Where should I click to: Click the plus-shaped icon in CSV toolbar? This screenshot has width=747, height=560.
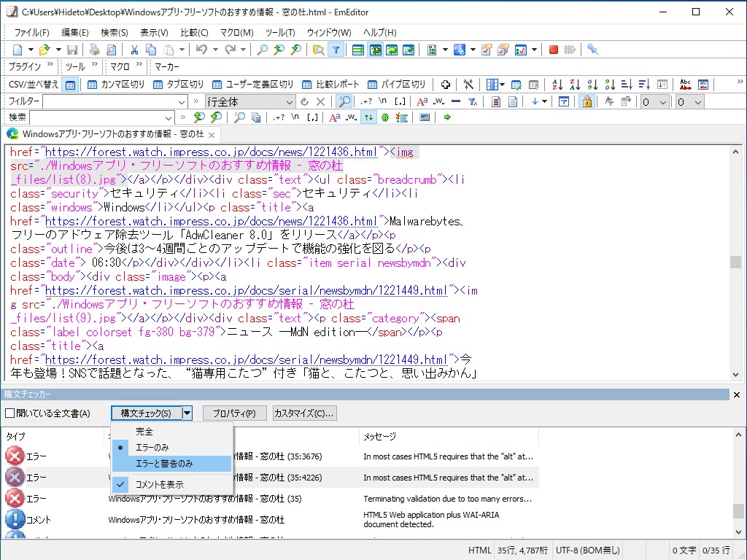[446, 85]
